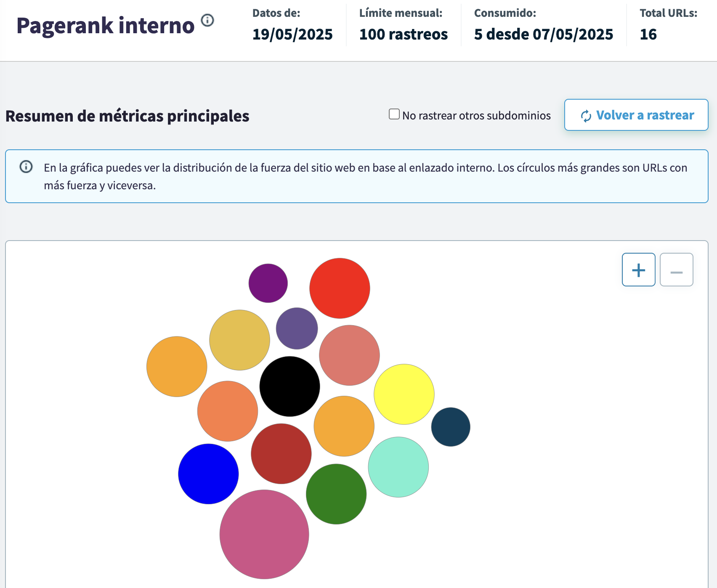Click the Total URLs value 16
This screenshot has height=588, width=717.
pos(648,34)
